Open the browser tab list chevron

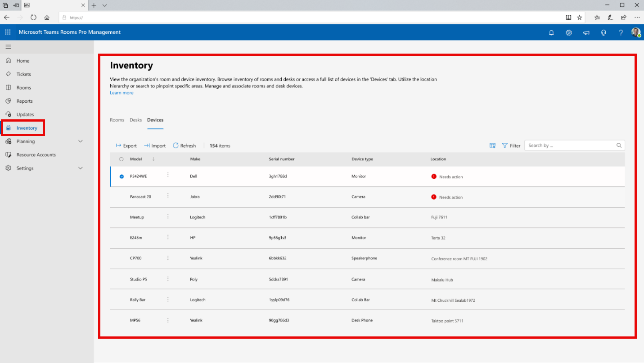point(105,5)
